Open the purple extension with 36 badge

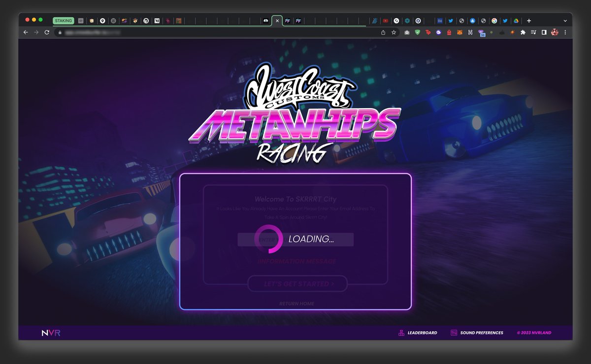481,32
